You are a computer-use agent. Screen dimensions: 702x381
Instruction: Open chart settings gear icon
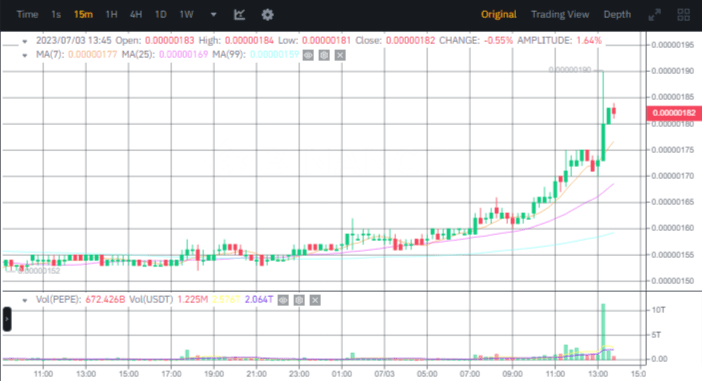coord(267,15)
